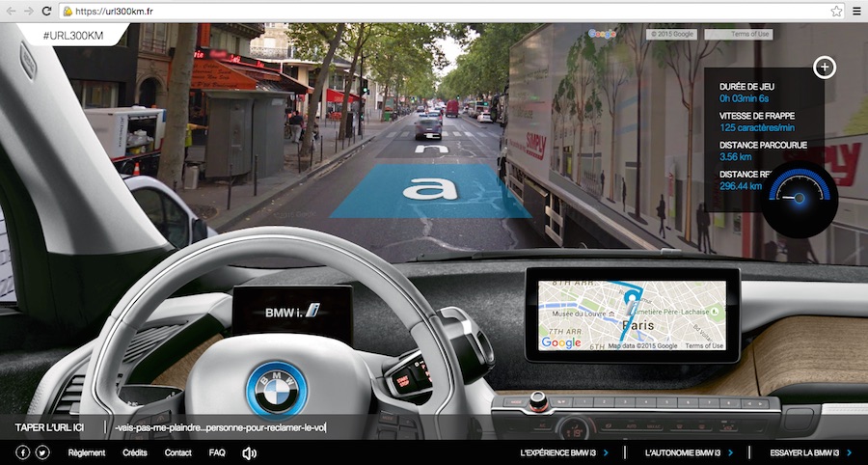Open the browser hamburger menu
Screen dimensions: 868x465
pos(856,11)
